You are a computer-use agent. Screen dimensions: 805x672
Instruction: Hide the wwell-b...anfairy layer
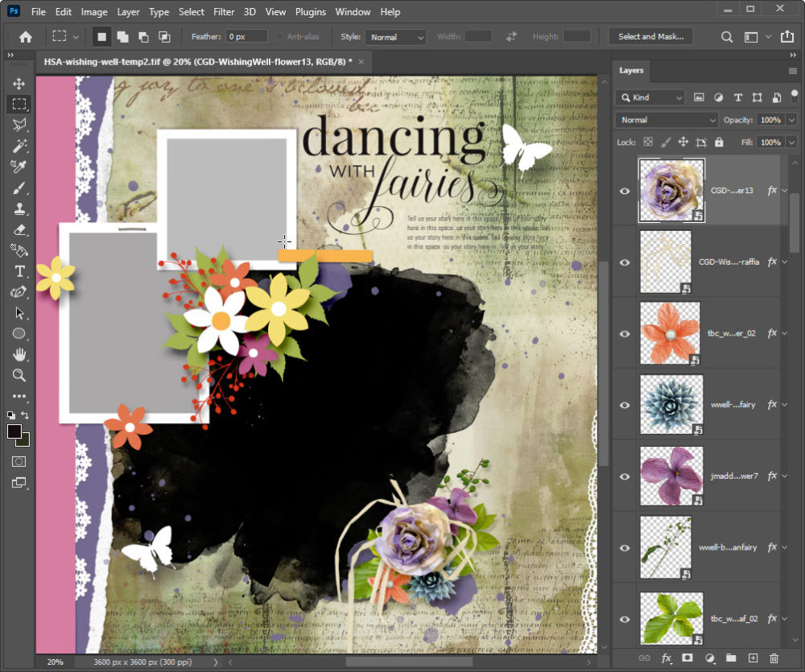point(625,548)
